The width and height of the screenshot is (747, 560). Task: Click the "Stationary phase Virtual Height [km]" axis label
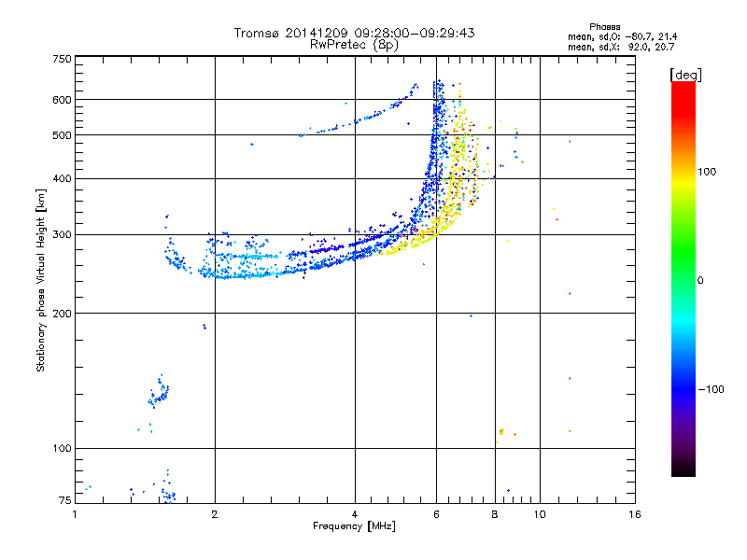(41, 281)
